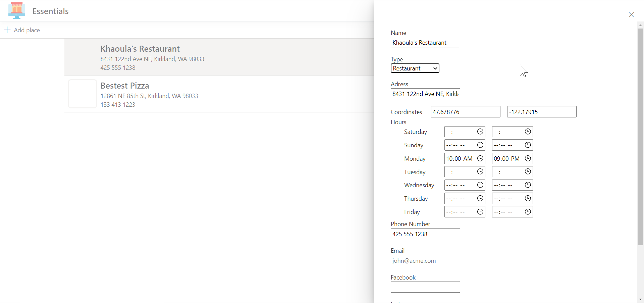Select Khaoula's Restaurant in the places list
The image size is (644, 303).
point(219,57)
